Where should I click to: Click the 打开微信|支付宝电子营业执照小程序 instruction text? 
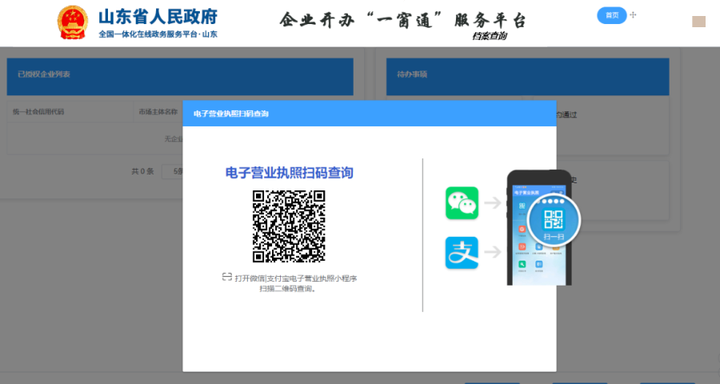click(x=296, y=278)
